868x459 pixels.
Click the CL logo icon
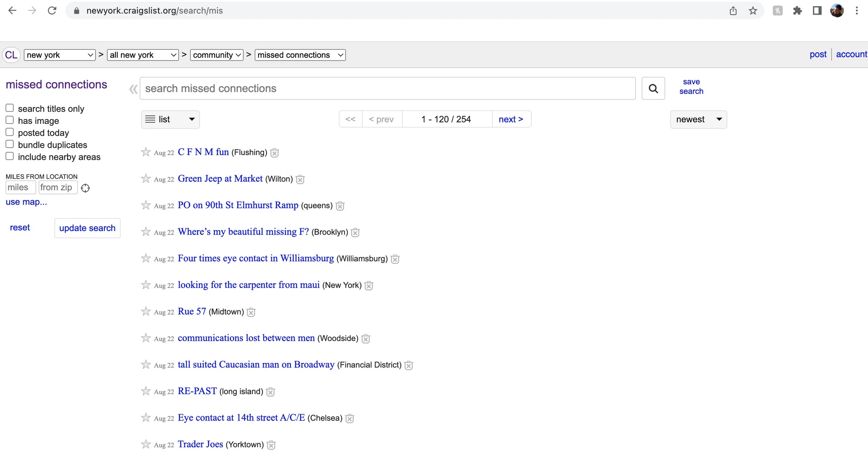[11, 55]
